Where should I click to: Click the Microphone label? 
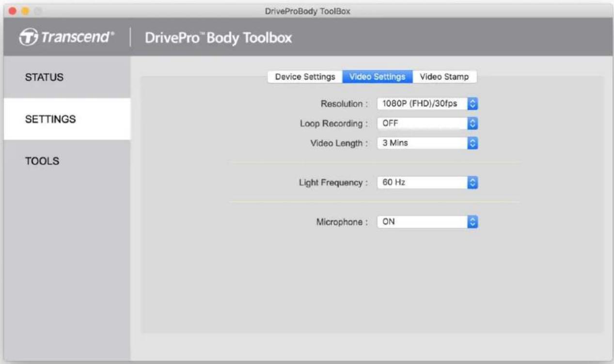pyautogui.click(x=342, y=222)
